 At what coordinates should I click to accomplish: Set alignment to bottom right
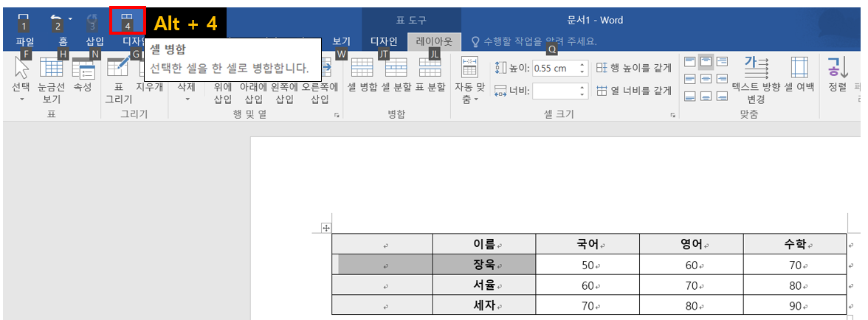click(x=722, y=96)
